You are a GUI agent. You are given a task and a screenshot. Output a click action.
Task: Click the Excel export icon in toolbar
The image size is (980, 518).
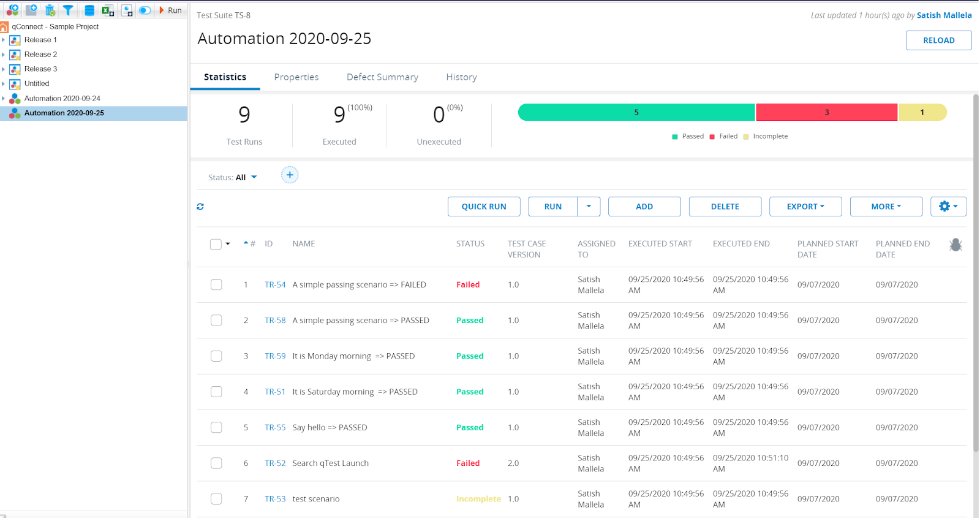[108, 10]
